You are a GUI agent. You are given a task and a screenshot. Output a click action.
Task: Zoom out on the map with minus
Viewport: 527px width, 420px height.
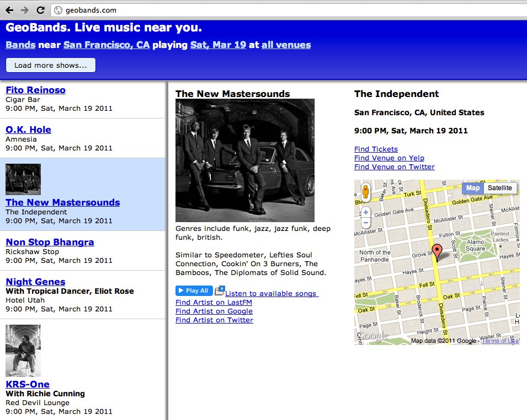tap(366, 223)
